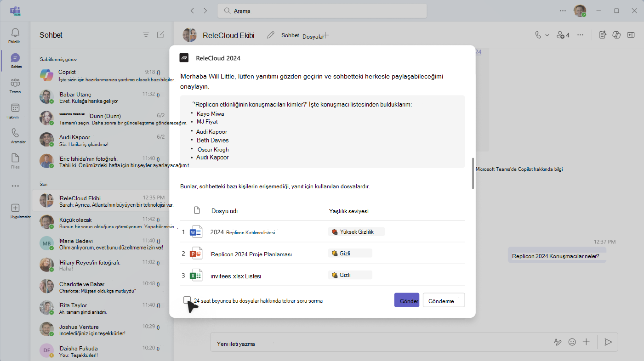The height and width of the screenshot is (361, 644).
Task: Select the Sohbet chat icon in sidebar
Action: tap(15, 58)
